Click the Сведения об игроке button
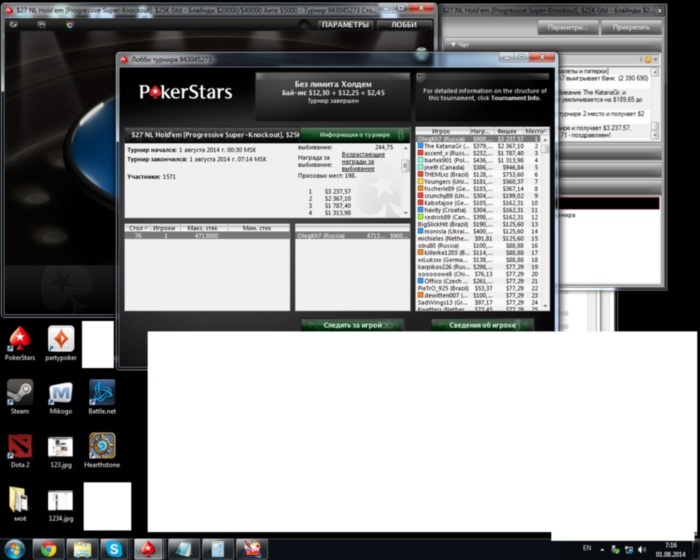This screenshot has width=700, height=560. tap(482, 325)
